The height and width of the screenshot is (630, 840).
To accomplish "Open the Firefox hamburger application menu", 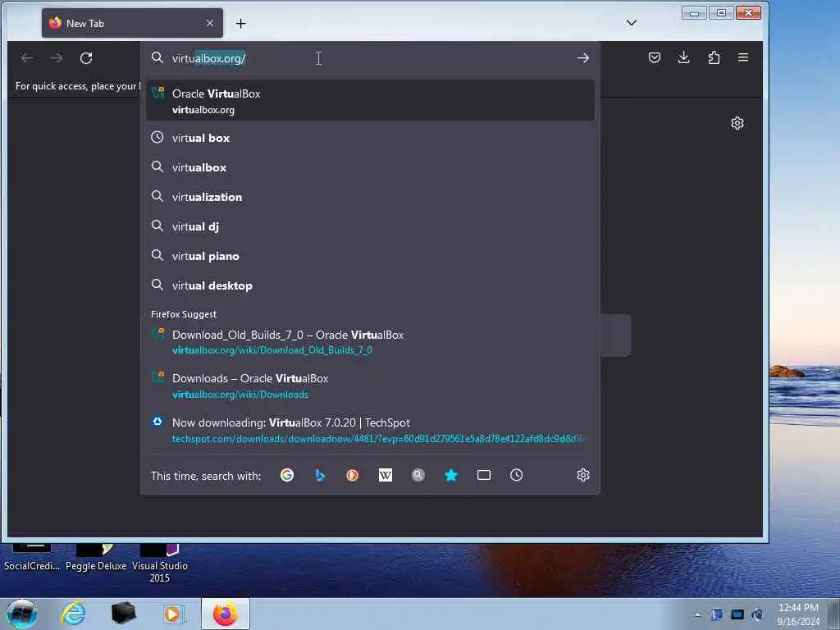I will click(743, 57).
